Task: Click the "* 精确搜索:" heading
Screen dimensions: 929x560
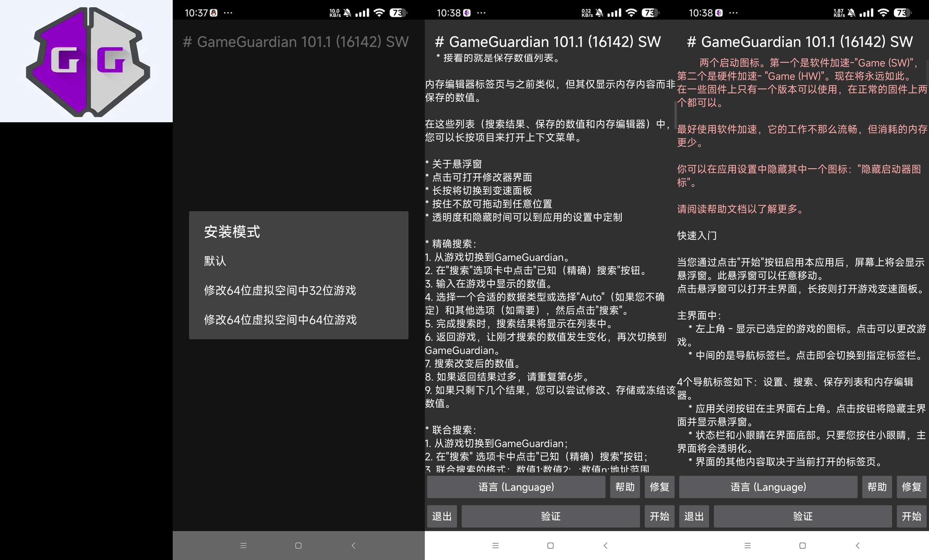Action: pos(450,244)
